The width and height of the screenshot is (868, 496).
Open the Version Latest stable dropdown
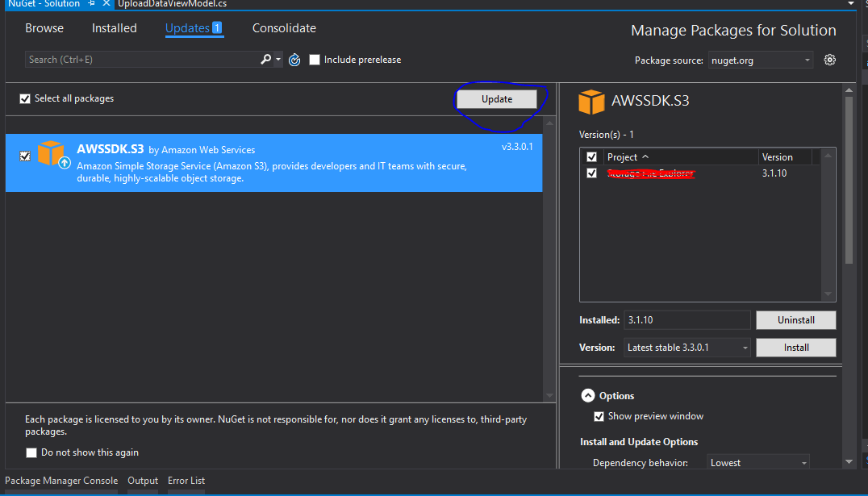(746, 347)
